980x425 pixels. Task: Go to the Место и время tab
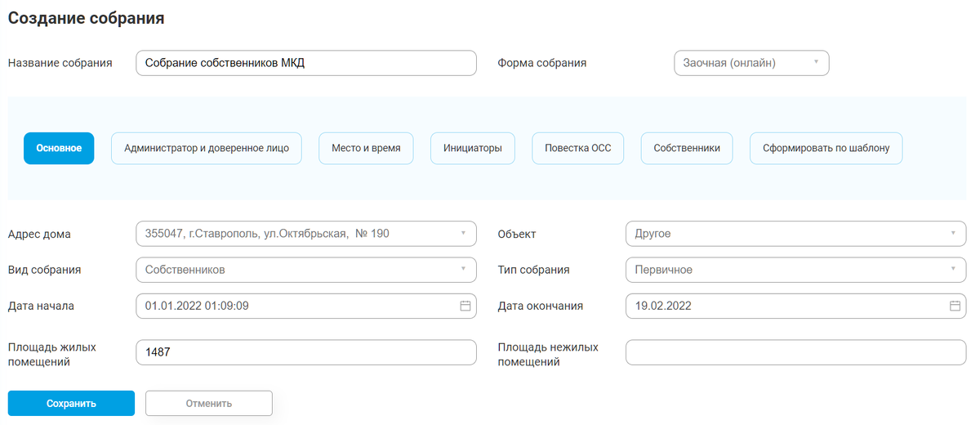coord(366,149)
